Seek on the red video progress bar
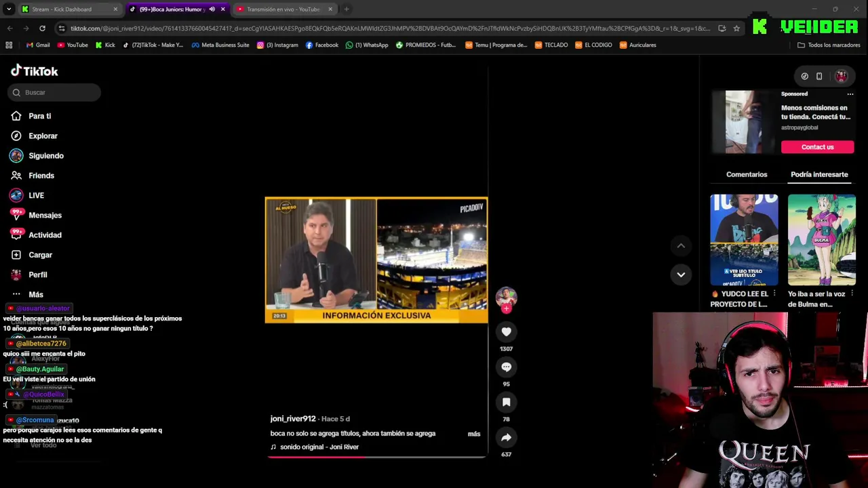Screen dimensions: 868x488 376,457
